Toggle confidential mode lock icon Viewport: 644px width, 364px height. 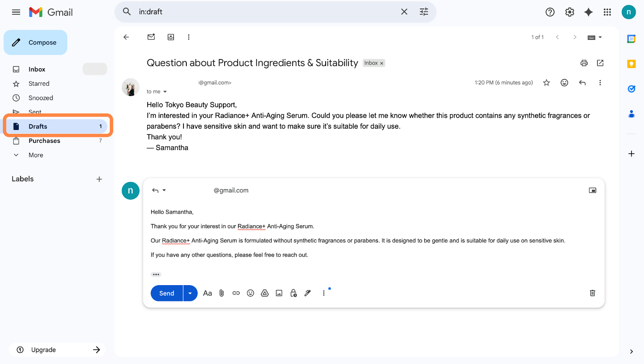click(293, 293)
